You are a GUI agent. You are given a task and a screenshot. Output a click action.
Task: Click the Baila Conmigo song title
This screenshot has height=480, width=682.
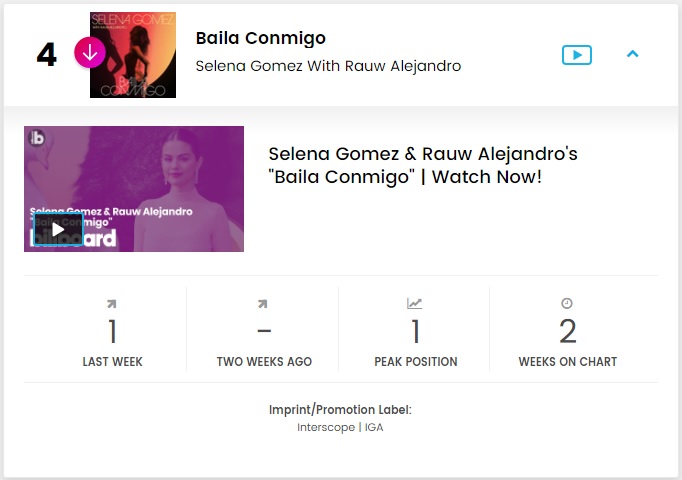260,39
